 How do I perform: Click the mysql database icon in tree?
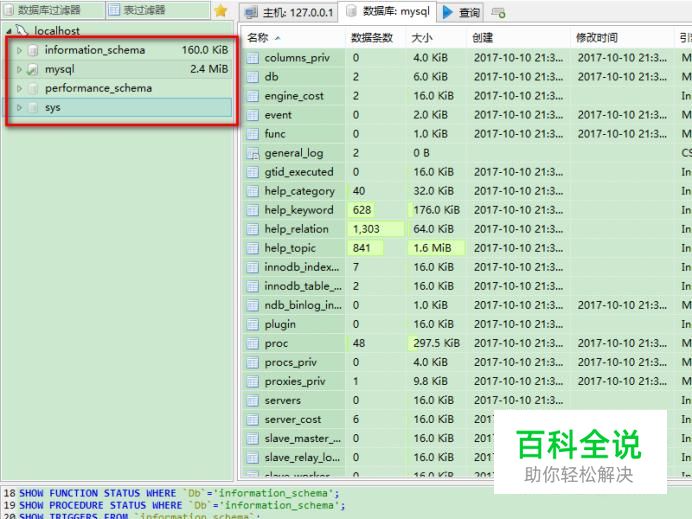(33, 69)
